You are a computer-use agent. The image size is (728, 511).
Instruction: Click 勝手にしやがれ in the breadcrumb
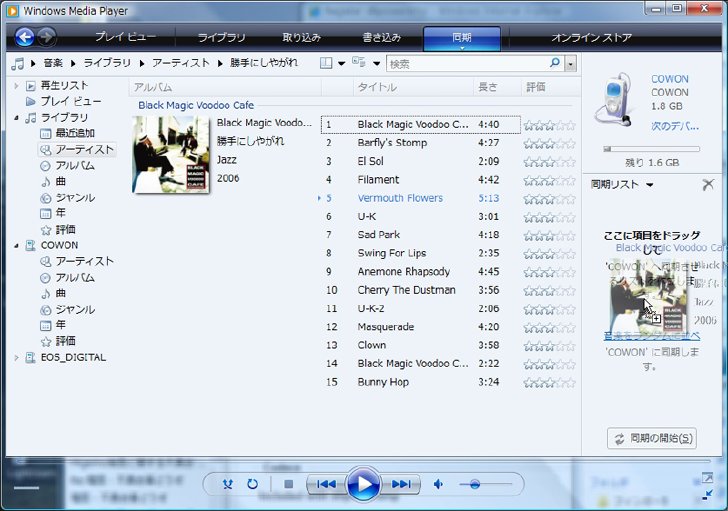click(264, 63)
